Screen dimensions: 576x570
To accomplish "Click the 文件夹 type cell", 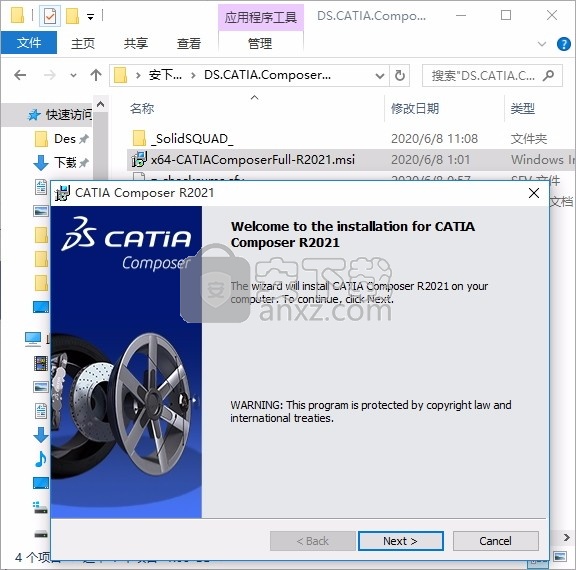I will 529,139.
